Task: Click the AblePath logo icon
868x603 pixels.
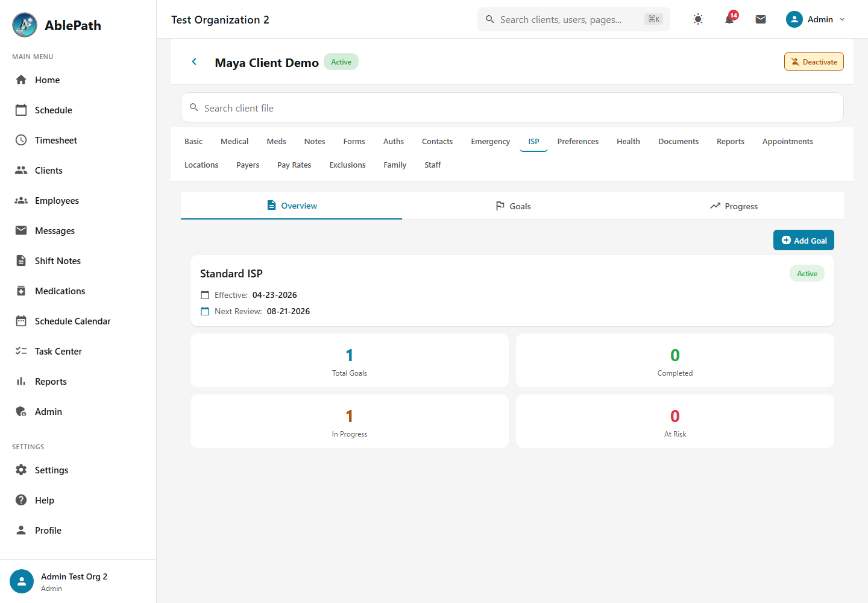Action: pos(25,25)
